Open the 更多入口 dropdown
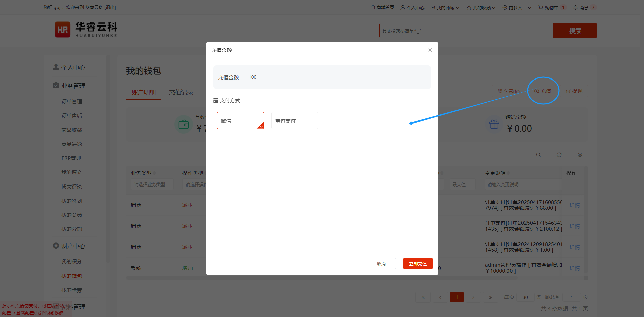 [517, 8]
